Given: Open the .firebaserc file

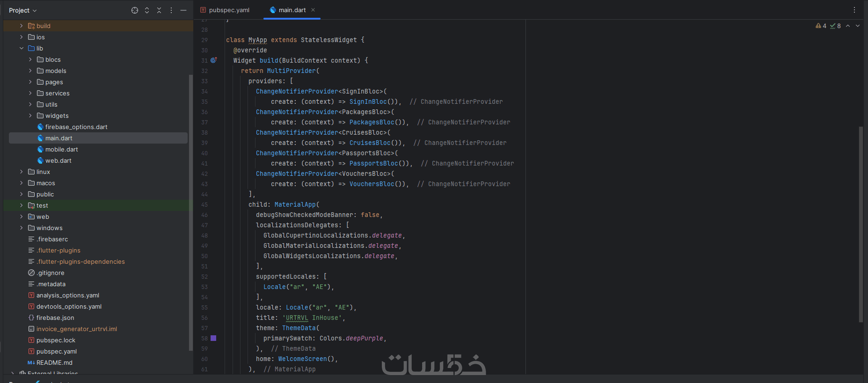Looking at the screenshot, I should (52, 239).
